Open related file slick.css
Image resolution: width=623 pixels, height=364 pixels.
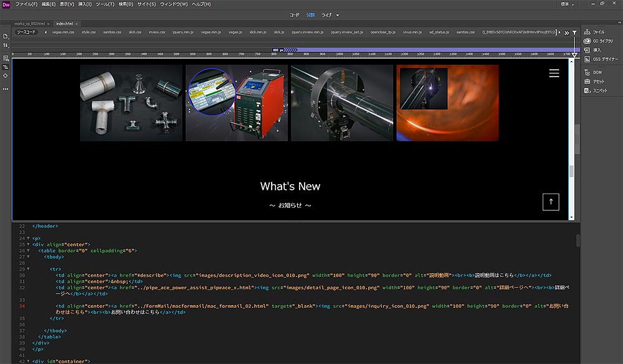click(x=135, y=32)
